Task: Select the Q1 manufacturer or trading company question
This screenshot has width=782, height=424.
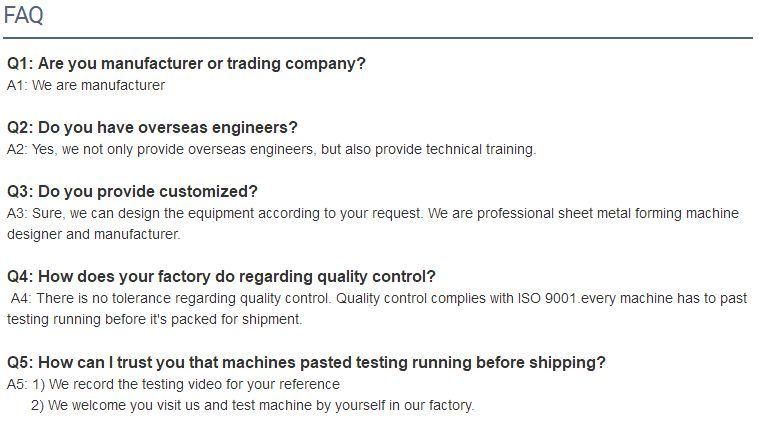Action: click(186, 64)
